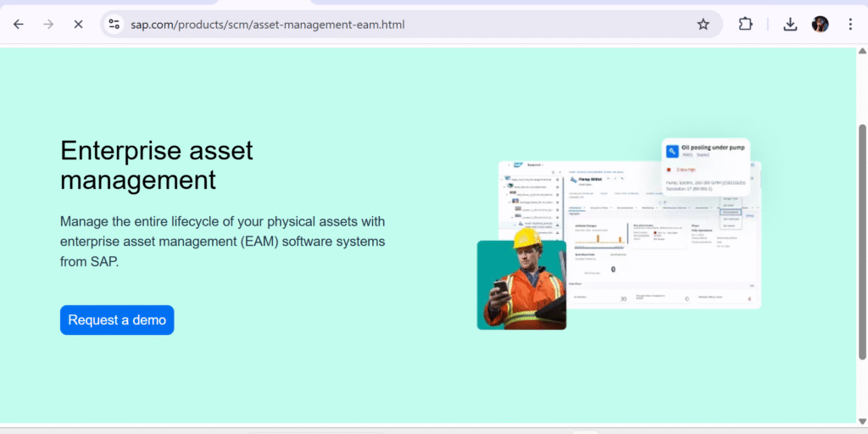Click the worker with hard hat image
This screenshot has height=434, width=868.
tap(521, 279)
